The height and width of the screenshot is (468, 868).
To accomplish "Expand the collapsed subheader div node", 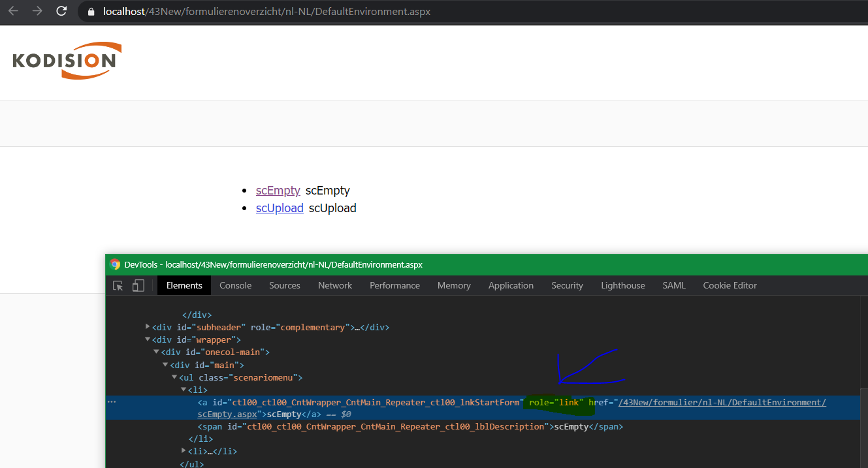I will (x=148, y=327).
